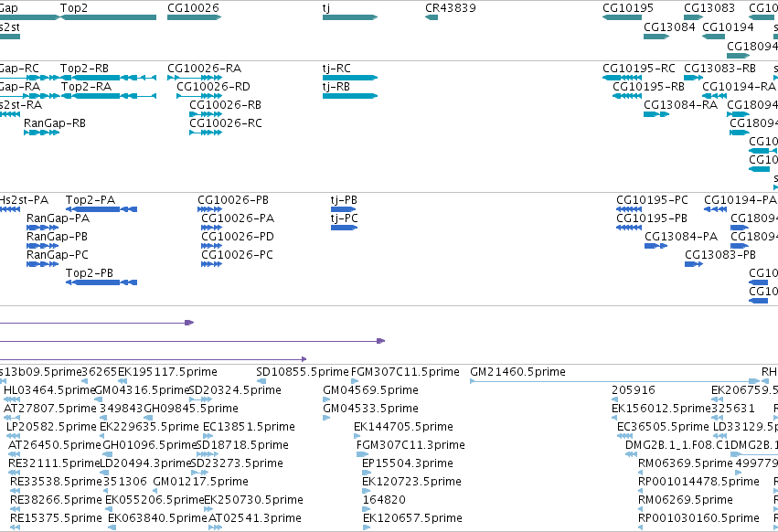Open transcript CG10195-RB

648,86
